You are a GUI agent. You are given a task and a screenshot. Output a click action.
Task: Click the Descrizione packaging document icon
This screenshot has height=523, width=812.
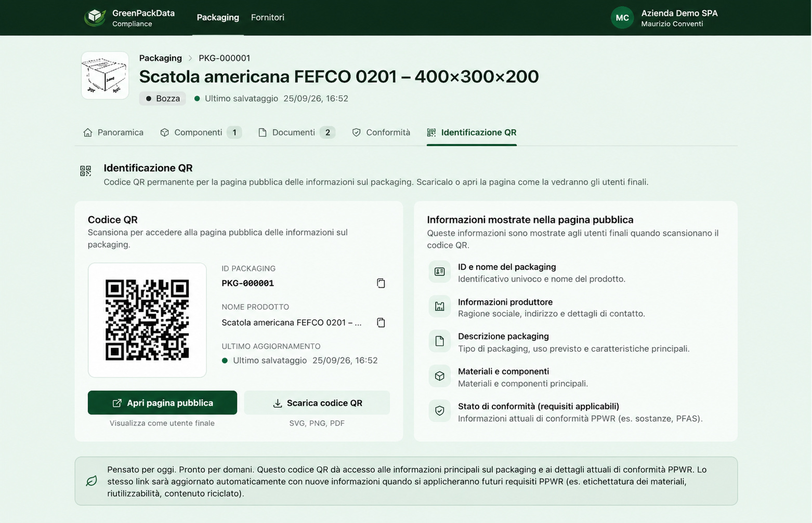click(x=440, y=341)
